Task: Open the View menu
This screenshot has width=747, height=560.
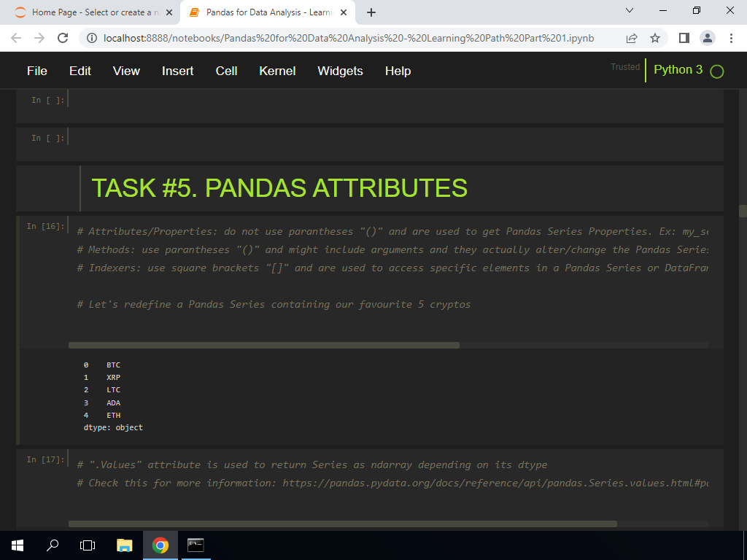Action: (x=126, y=71)
